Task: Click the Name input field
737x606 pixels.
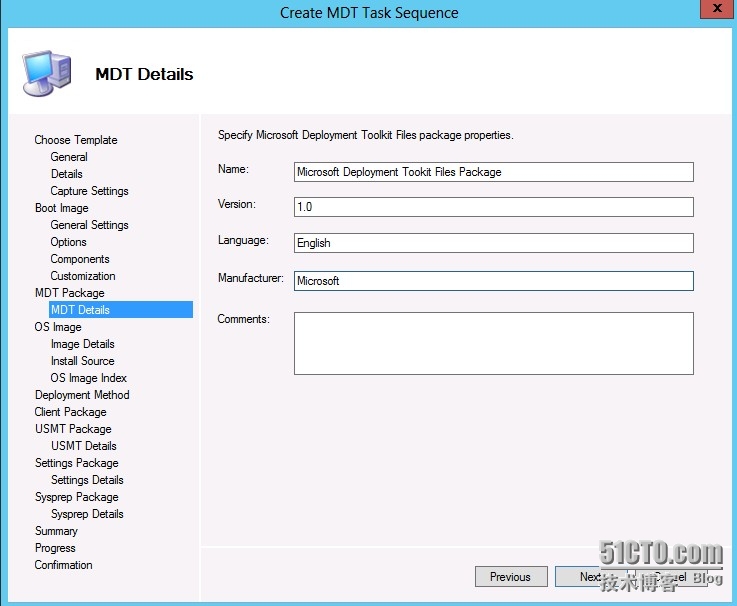Action: [494, 172]
